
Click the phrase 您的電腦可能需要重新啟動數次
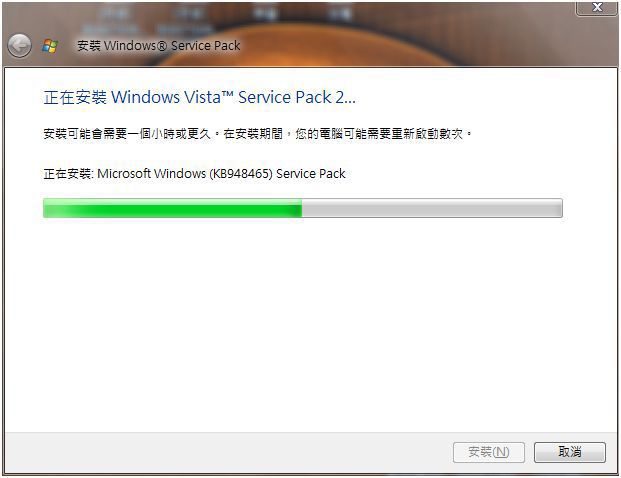coord(379,134)
